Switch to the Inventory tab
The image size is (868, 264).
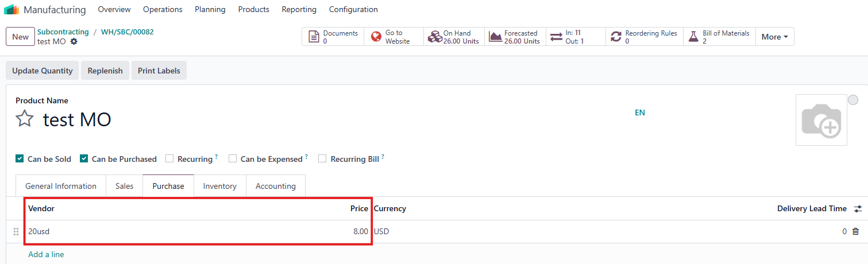[x=219, y=186]
